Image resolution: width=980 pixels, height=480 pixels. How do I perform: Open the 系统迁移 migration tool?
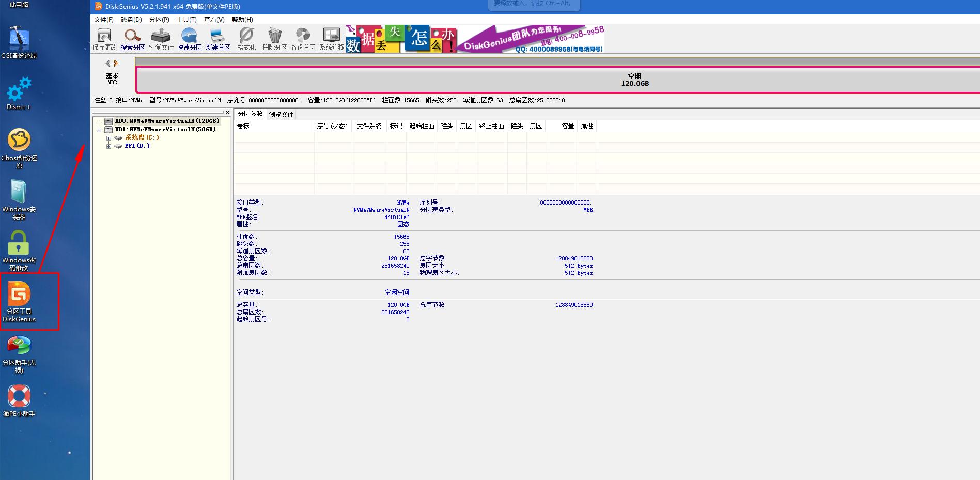tap(332, 39)
